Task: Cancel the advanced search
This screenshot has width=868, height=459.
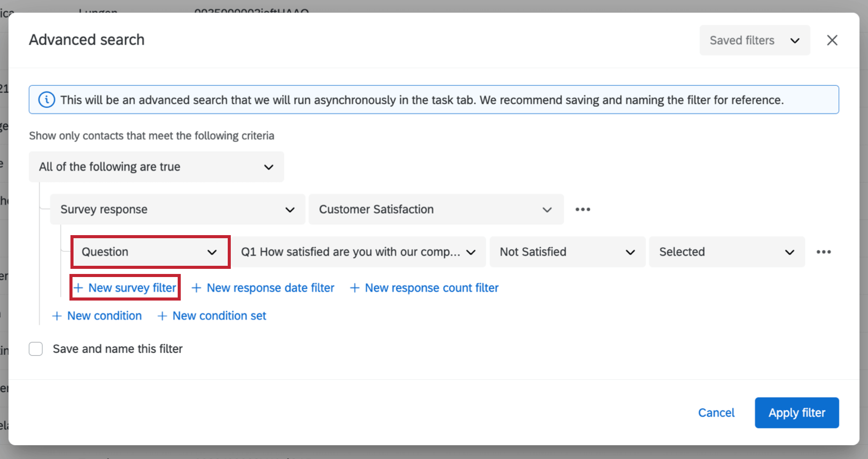Action: [x=716, y=413]
